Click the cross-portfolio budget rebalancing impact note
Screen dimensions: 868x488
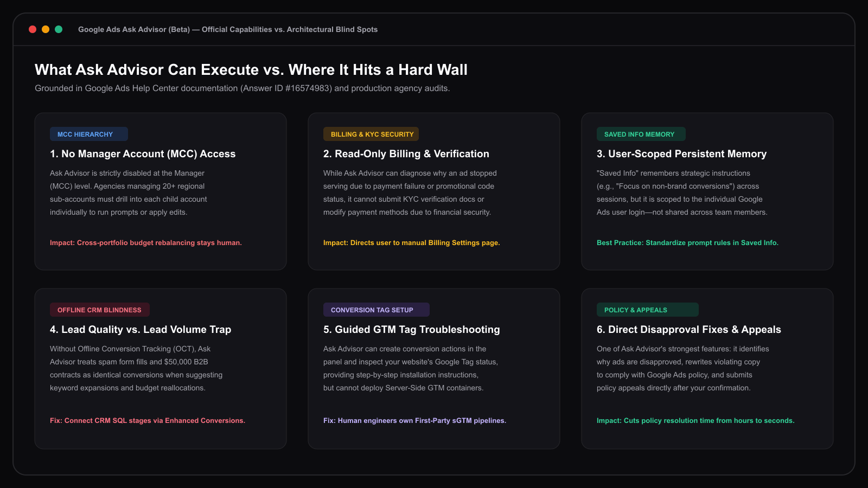[x=146, y=243]
